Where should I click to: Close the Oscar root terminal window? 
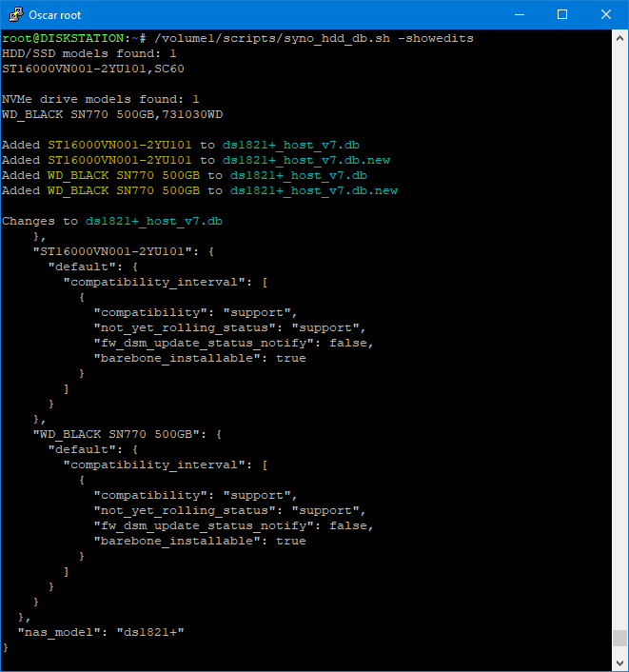606,14
